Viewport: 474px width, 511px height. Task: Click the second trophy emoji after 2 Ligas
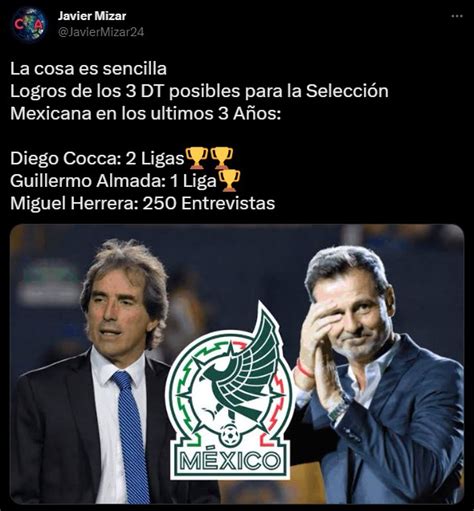pyautogui.click(x=221, y=158)
